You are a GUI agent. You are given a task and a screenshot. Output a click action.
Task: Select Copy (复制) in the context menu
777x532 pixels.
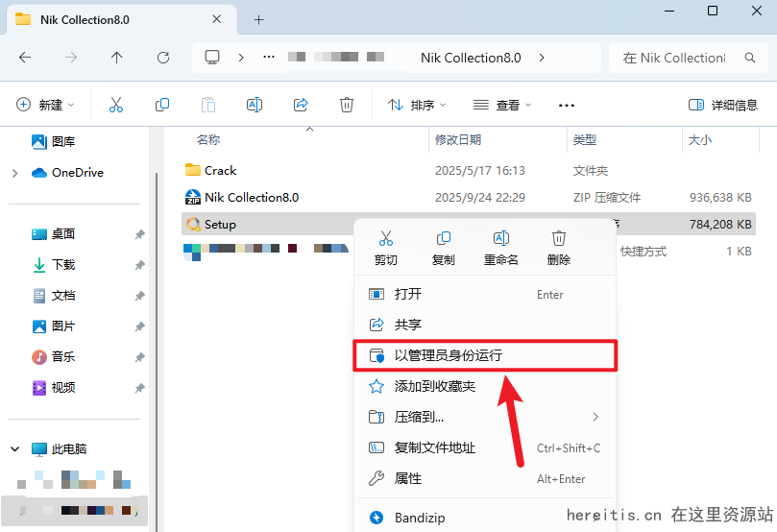pos(443,248)
